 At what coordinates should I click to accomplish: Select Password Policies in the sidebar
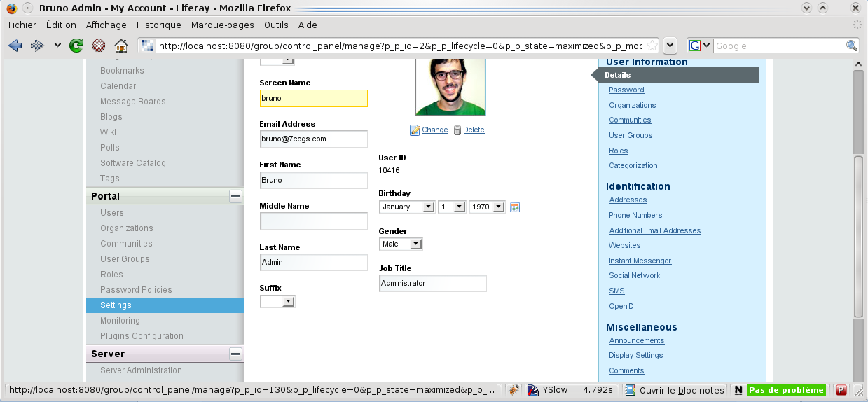[x=136, y=290]
